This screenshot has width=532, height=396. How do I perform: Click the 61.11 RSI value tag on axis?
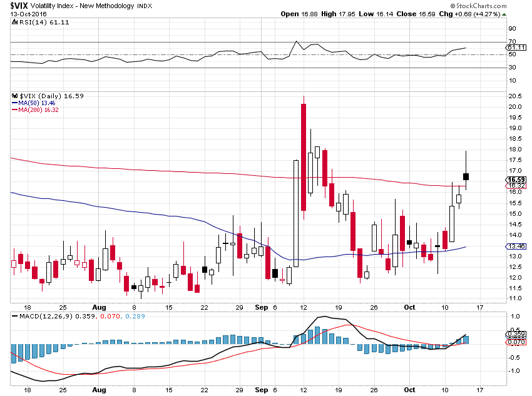(x=517, y=48)
